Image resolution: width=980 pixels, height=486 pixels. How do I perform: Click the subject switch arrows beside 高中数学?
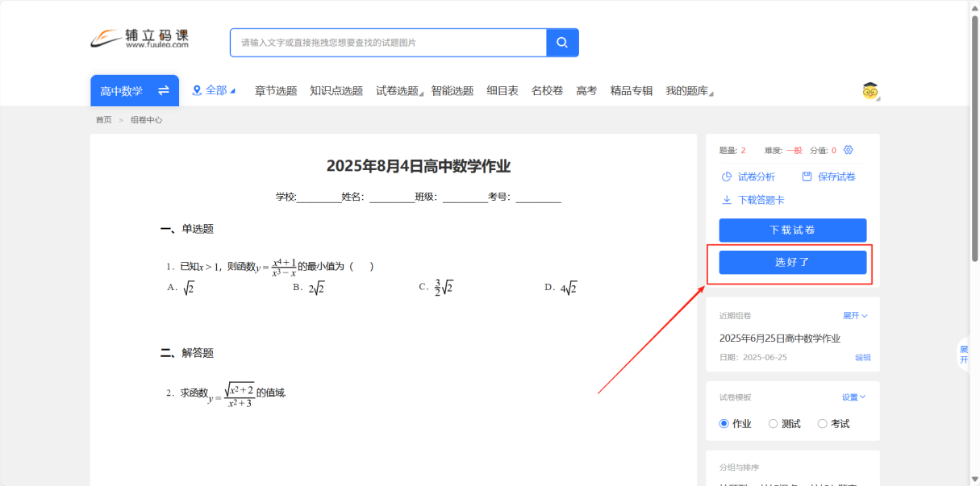pos(164,90)
